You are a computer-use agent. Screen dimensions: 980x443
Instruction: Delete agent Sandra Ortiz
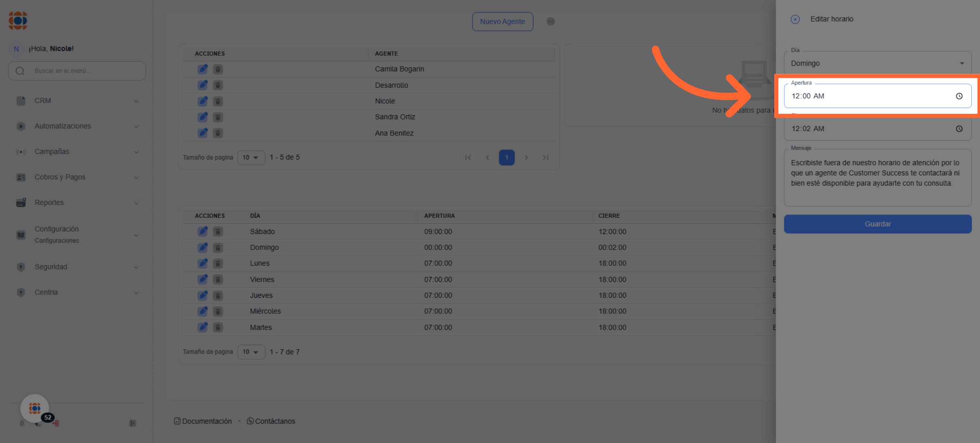click(218, 117)
